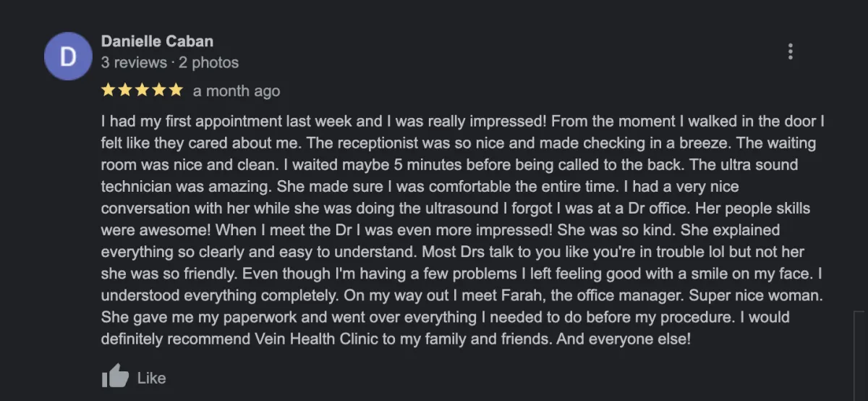Open the three-dot review options menu
This screenshot has height=401, width=868.
coord(791,51)
